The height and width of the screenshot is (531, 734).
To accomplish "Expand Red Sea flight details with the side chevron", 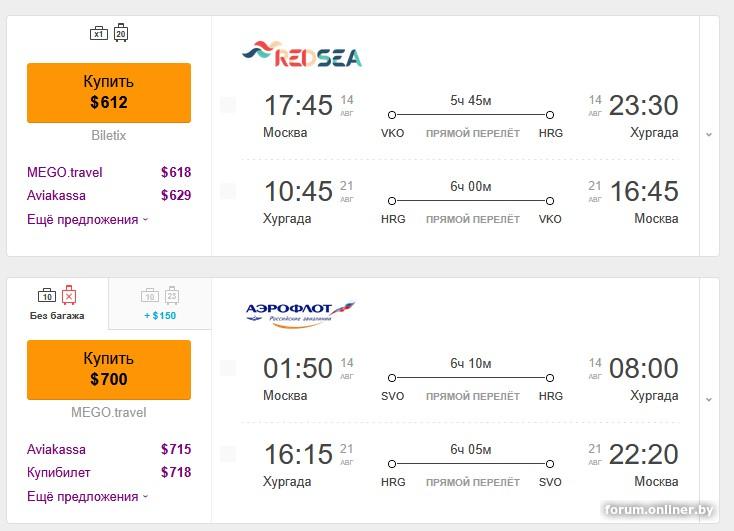I will tap(709, 135).
